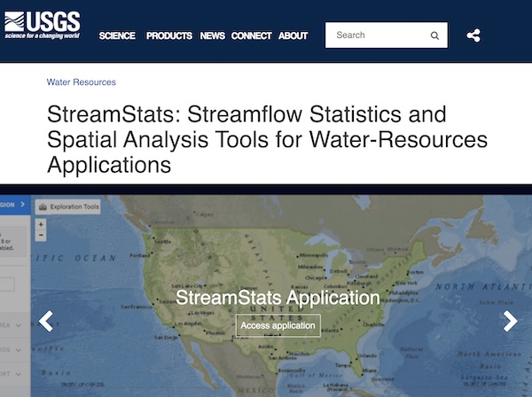Open the share icon menu
This screenshot has height=397, width=532.
(473, 35)
